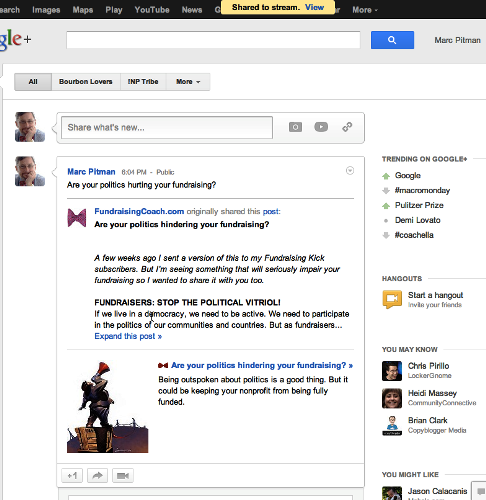The height and width of the screenshot is (500, 486).
Task: Open 'Are your politics hindering' article link
Action: pos(262,366)
